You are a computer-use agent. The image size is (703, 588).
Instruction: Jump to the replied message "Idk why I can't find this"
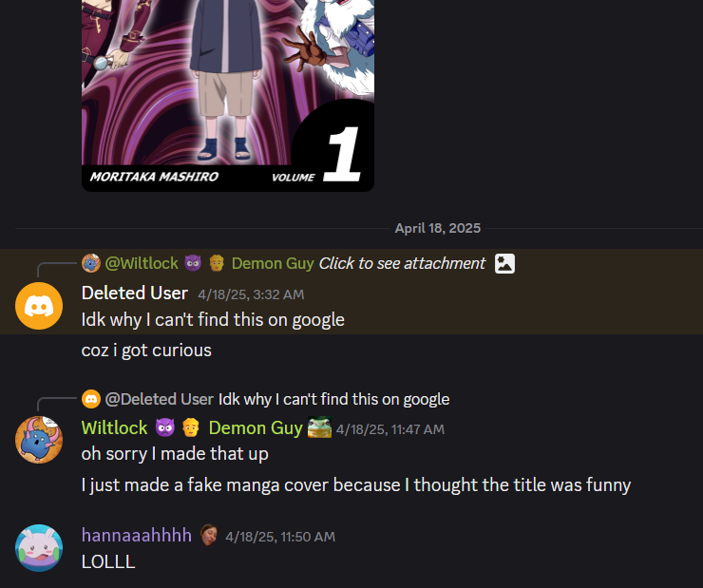tap(334, 399)
